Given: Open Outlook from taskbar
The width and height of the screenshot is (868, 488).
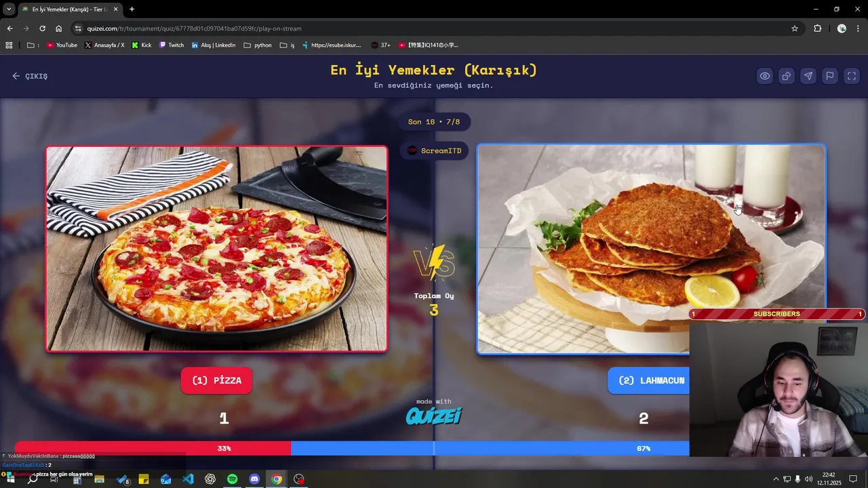Looking at the screenshot, I should coord(166,479).
